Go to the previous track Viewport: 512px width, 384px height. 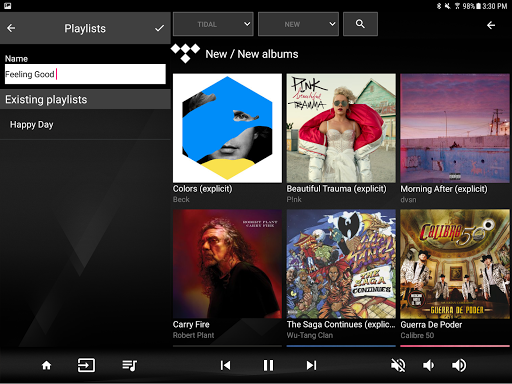tap(226, 365)
